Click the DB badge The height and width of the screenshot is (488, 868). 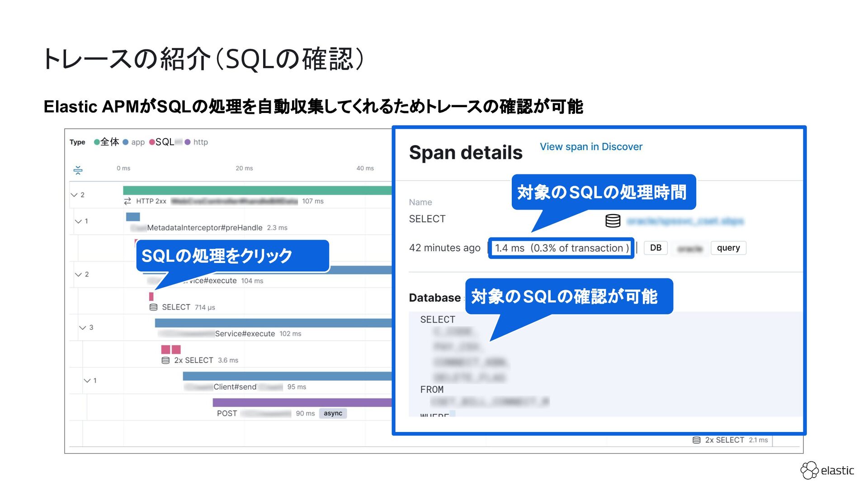tap(655, 248)
